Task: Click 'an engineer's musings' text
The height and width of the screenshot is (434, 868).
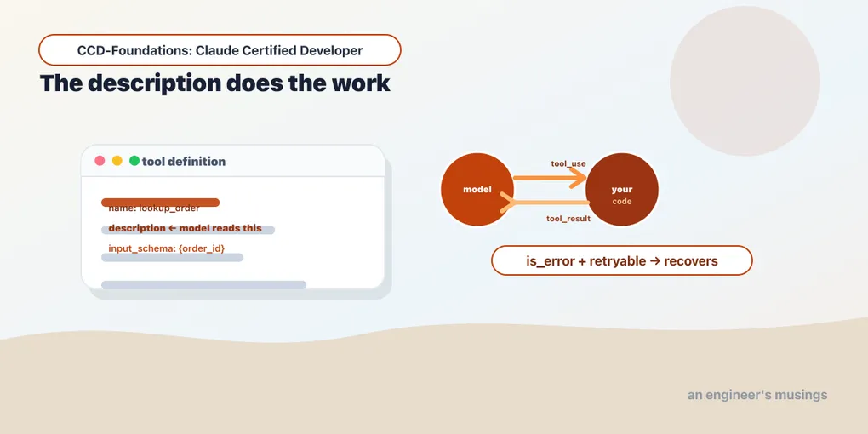Action: click(757, 395)
